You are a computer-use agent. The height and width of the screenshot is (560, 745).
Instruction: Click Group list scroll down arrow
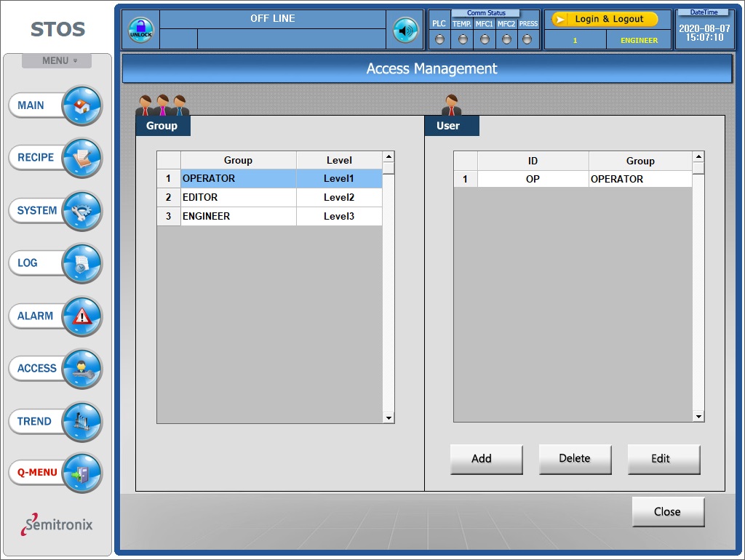[x=389, y=418]
